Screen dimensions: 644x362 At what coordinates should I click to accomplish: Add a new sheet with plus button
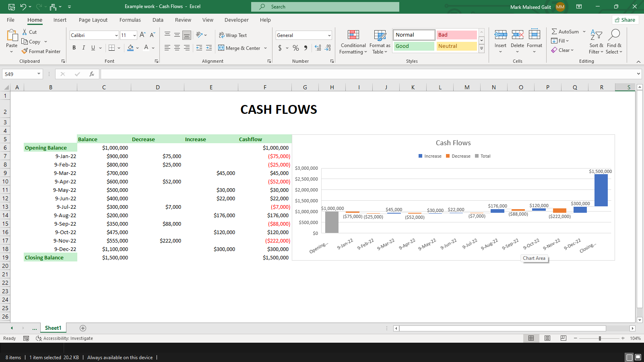point(83,328)
